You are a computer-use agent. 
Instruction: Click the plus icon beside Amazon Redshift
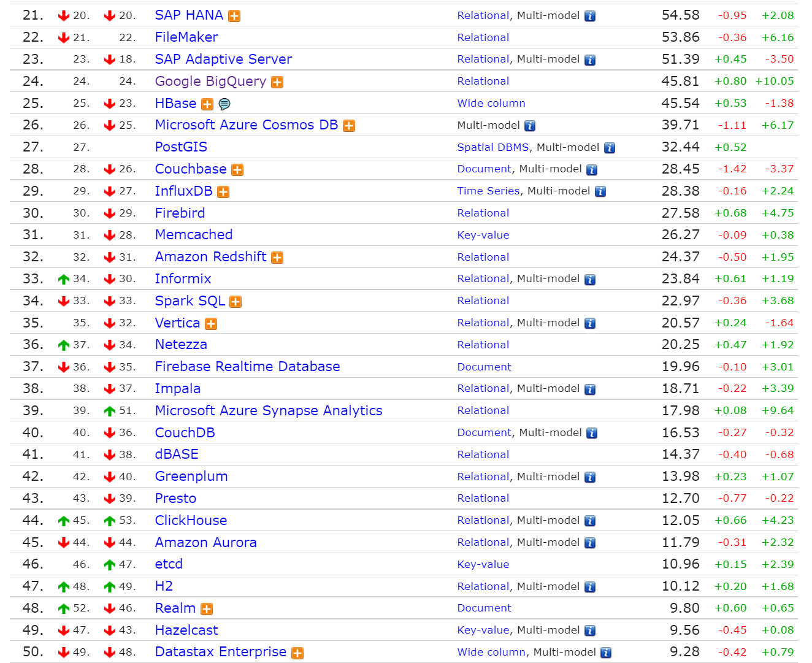tap(277, 258)
